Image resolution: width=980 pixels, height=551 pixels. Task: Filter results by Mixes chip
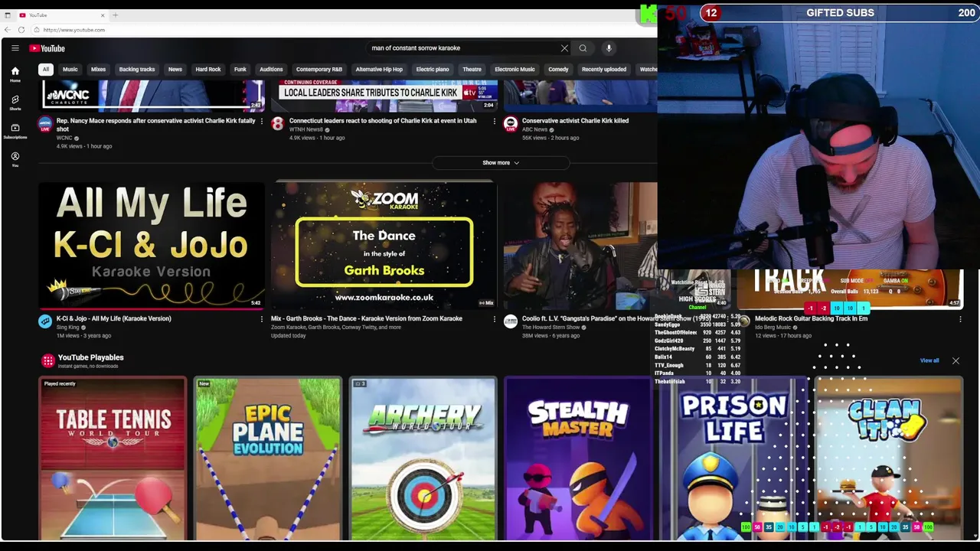(98, 70)
